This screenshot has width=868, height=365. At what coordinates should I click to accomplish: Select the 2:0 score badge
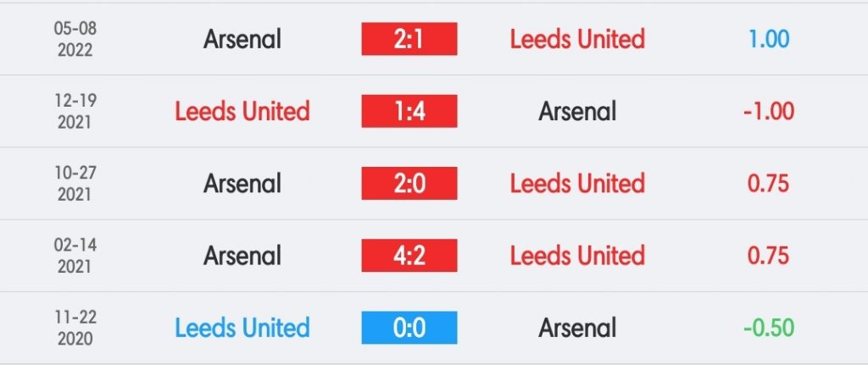409,183
